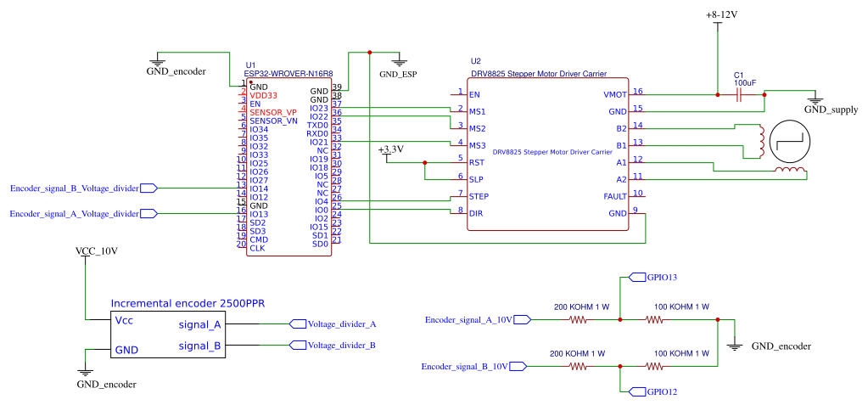Select the IO4 pin label
Screen dimensions: 868x405
pos(321,202)
